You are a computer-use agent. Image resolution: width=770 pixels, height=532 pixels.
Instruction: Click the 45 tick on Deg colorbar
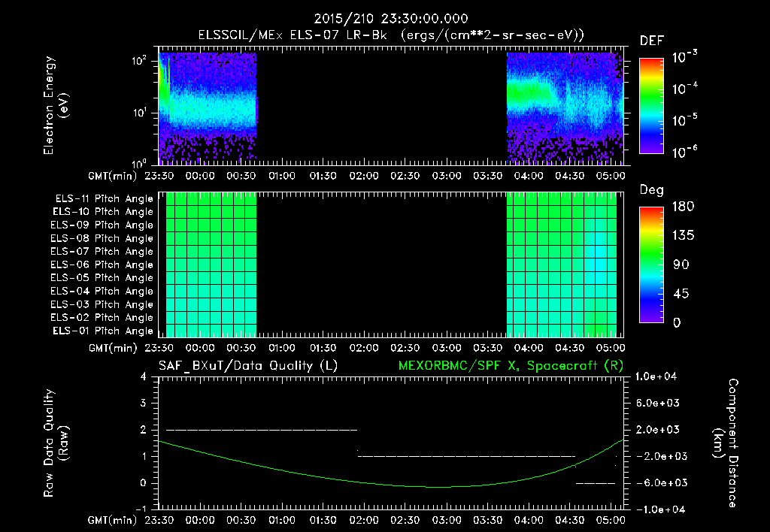tap(681, 294)
